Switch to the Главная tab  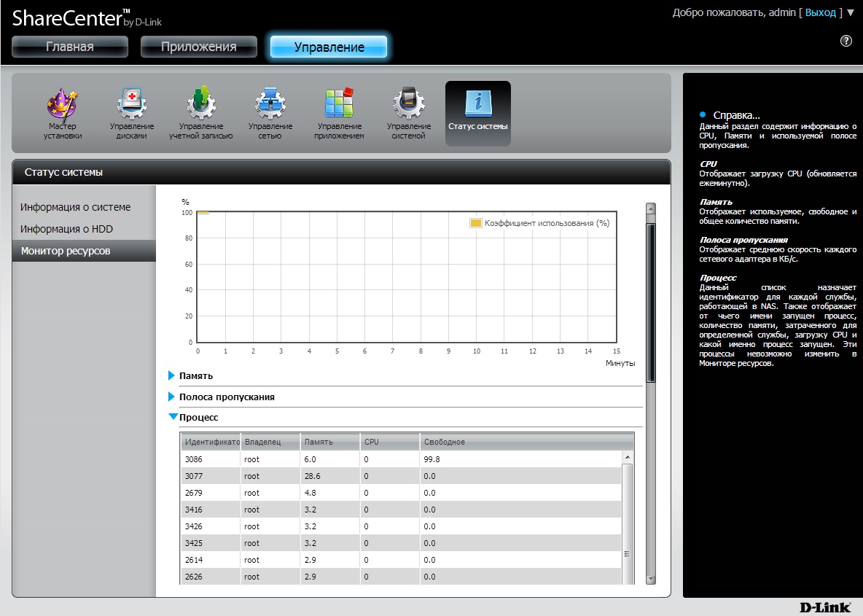point(70,47)
